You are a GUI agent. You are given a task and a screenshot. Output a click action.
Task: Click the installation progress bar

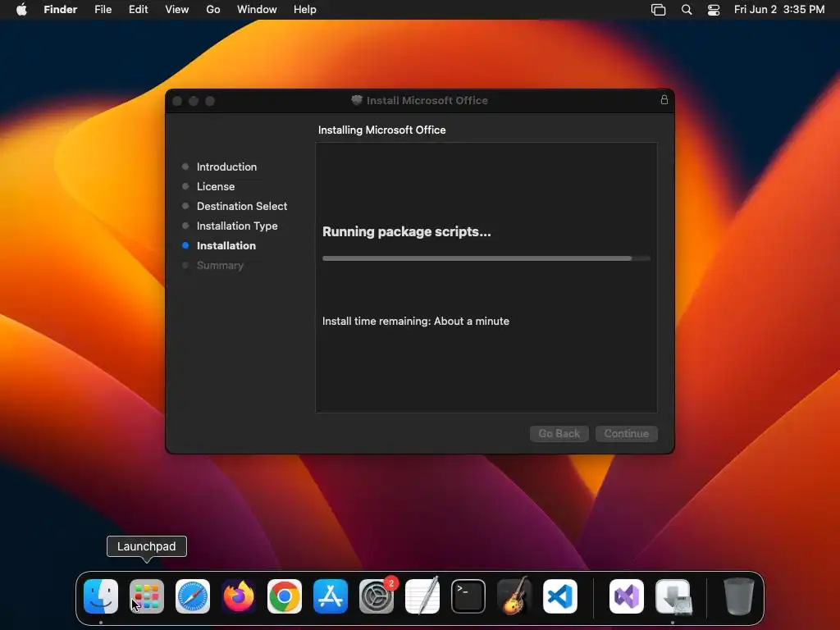(486, 258)
